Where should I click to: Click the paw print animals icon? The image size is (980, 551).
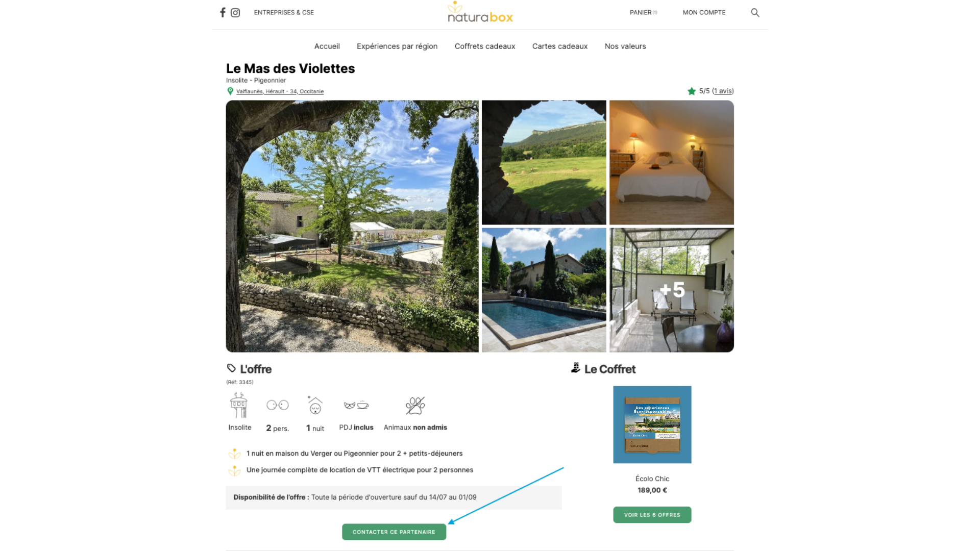pyautogui.click(x=415, y=406)
